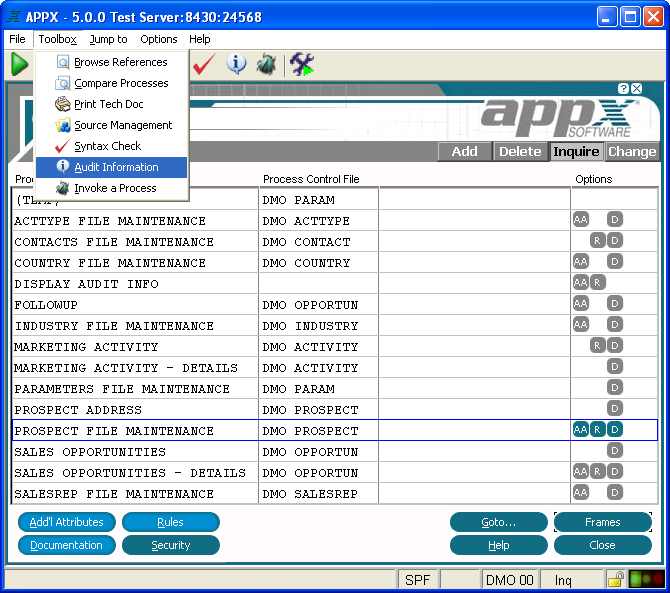Viewport: 670px width, 593px height.
Task: Click the red checkmark Syntax Check toolbar icon
Action: coord(204,65)
